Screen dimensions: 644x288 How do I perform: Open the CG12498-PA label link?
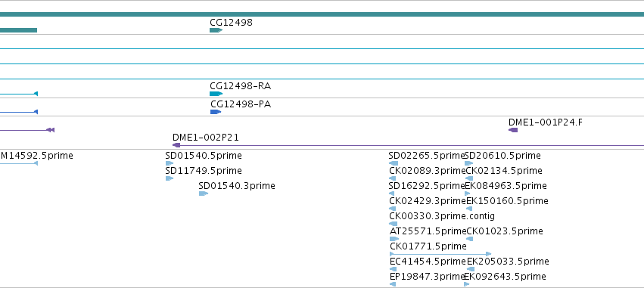coord(241,104)
